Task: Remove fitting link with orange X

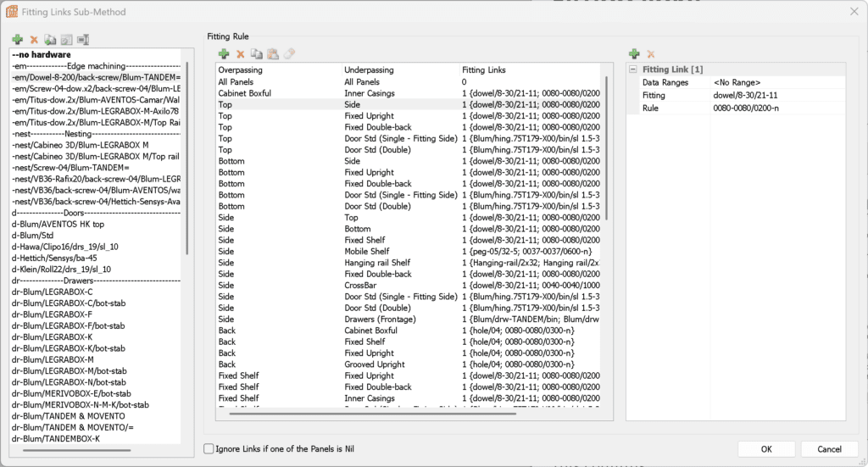Action: (x=651, y=53)
